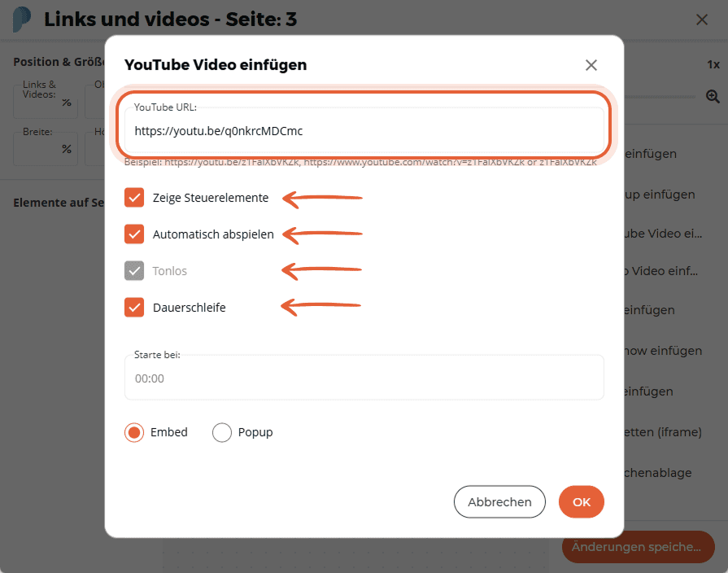Screen dimensions: 728x573
Task: Close the YouTube Video einfügen dialog
Action: point(591,65)
